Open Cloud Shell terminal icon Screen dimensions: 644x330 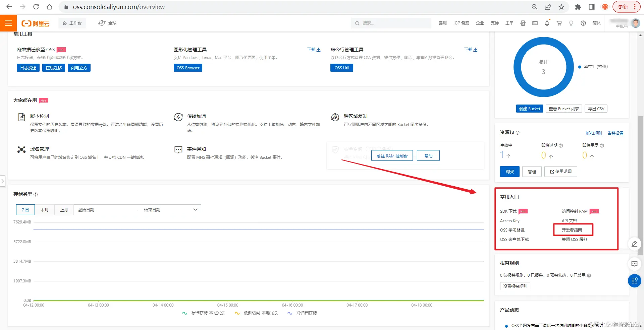tap(535, 23)
